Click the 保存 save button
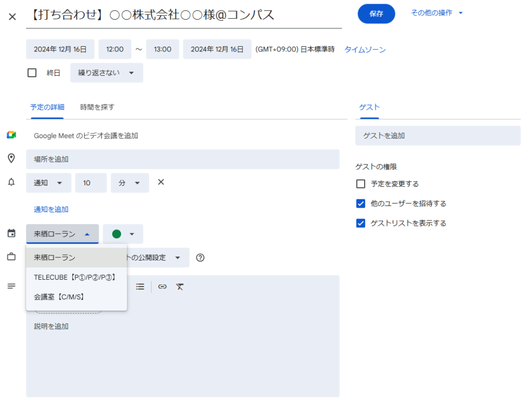Viewport: 532px width, 408px height. pos(376,14)
